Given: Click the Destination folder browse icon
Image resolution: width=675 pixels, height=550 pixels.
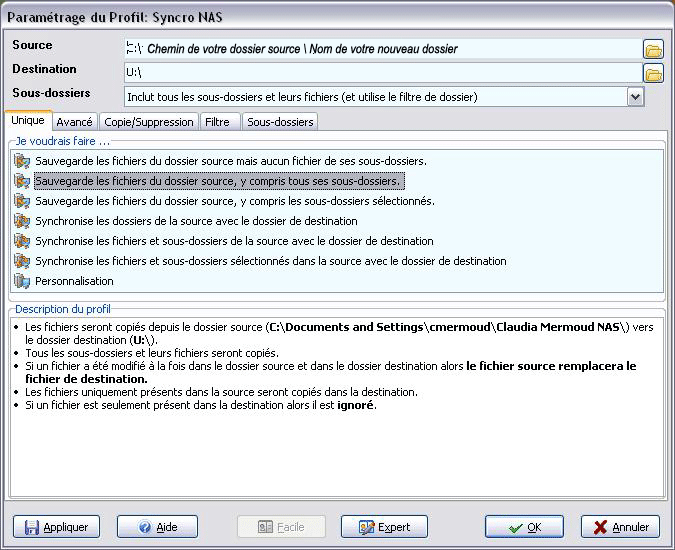Looking at the screenshot, I should (653, 73).
